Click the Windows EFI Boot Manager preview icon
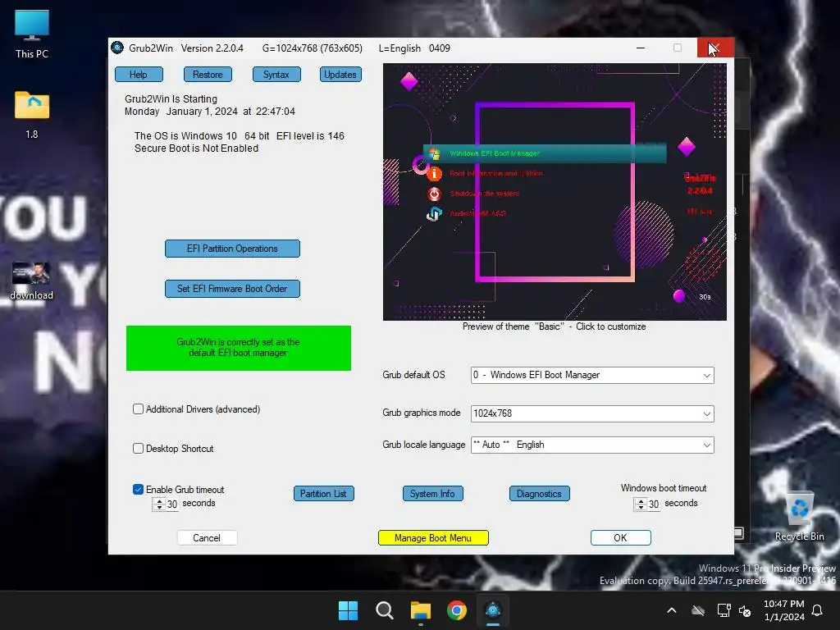 pyautogui.click(x=434, y=153)
